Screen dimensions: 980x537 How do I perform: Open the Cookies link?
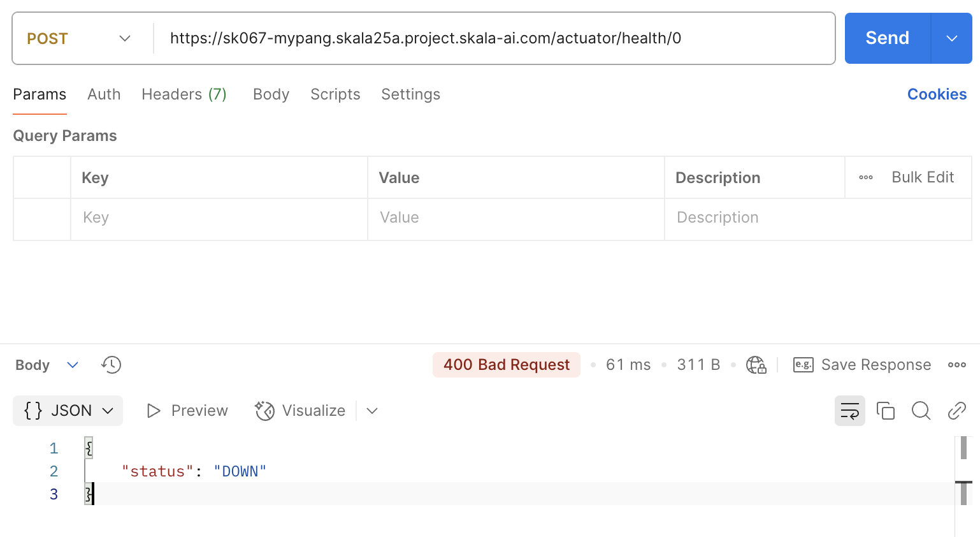coord(936,94)
